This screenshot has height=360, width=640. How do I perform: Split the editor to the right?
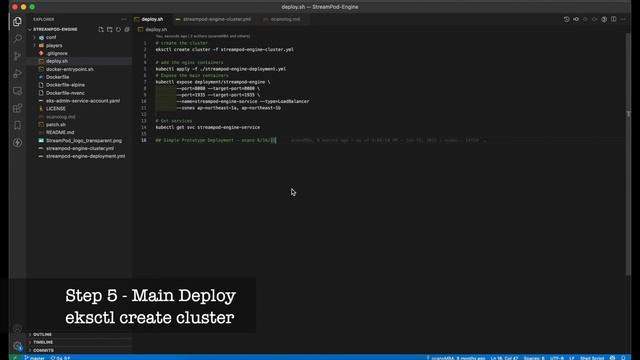click(x=613, y=19)
